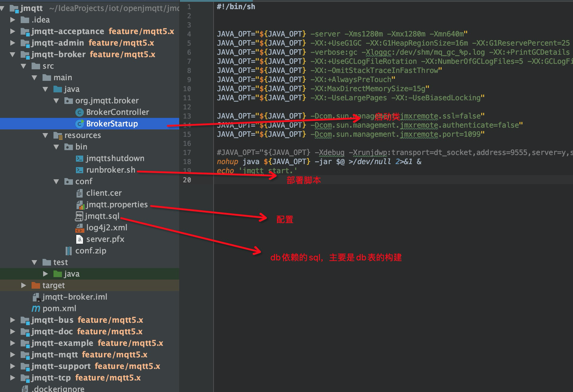The height and width of the screenshot is (392, 573).
Task: Click the jmxremote.port=1099 option text
Action: click(x=440, y=134)
